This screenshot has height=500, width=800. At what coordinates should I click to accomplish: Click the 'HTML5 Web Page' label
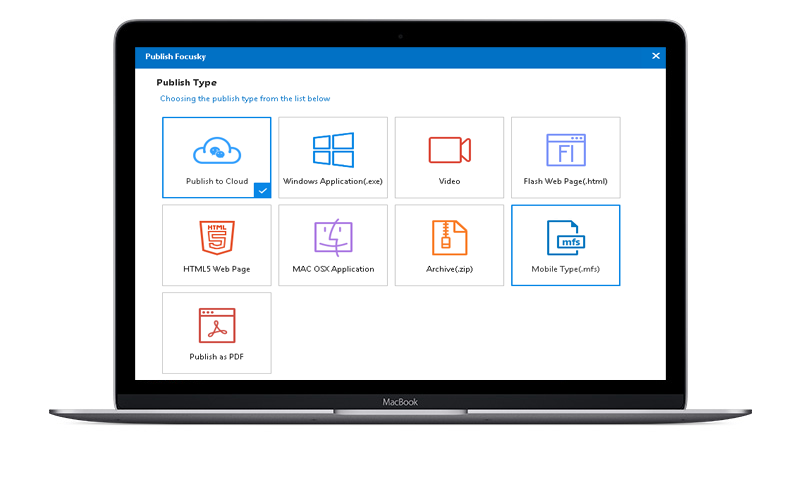[x=217, y=269]
